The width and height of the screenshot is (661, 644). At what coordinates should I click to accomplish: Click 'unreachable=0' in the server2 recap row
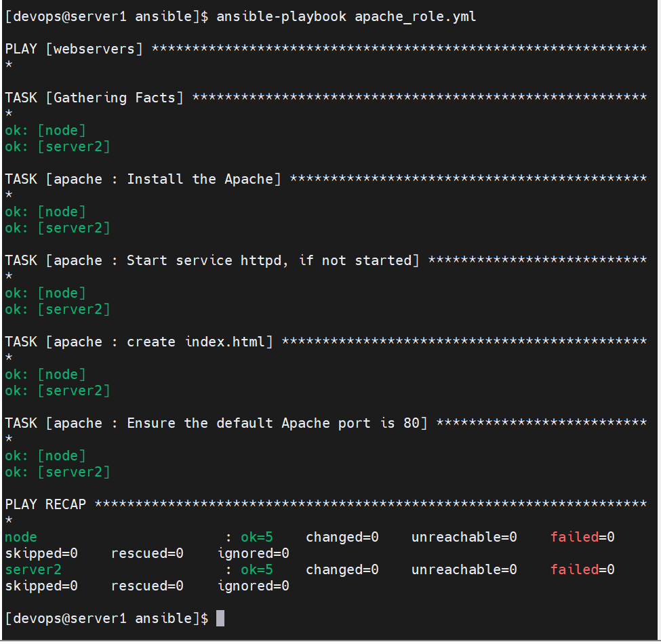(464, 569)
